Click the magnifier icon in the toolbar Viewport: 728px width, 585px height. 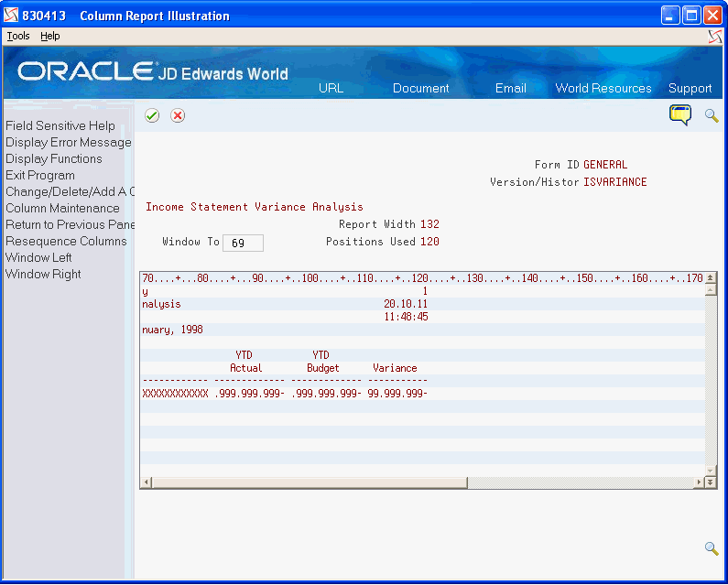click(x=712, y=115)
